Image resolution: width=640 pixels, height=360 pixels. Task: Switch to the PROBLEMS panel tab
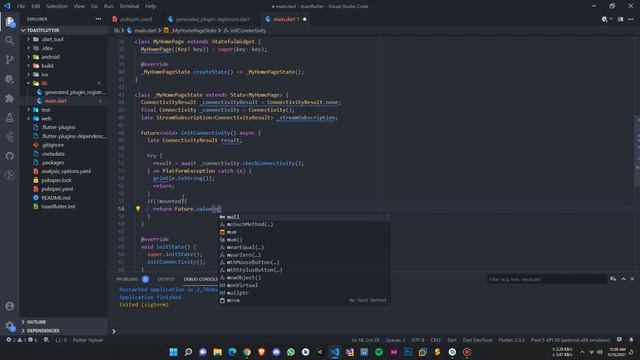coord(127,279)
